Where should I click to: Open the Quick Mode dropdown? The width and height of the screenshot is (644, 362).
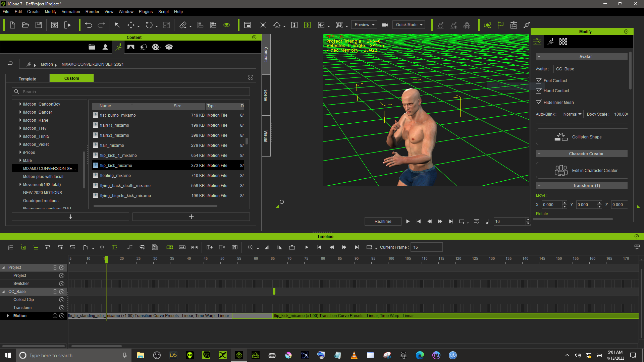click(x=409, y=25)
